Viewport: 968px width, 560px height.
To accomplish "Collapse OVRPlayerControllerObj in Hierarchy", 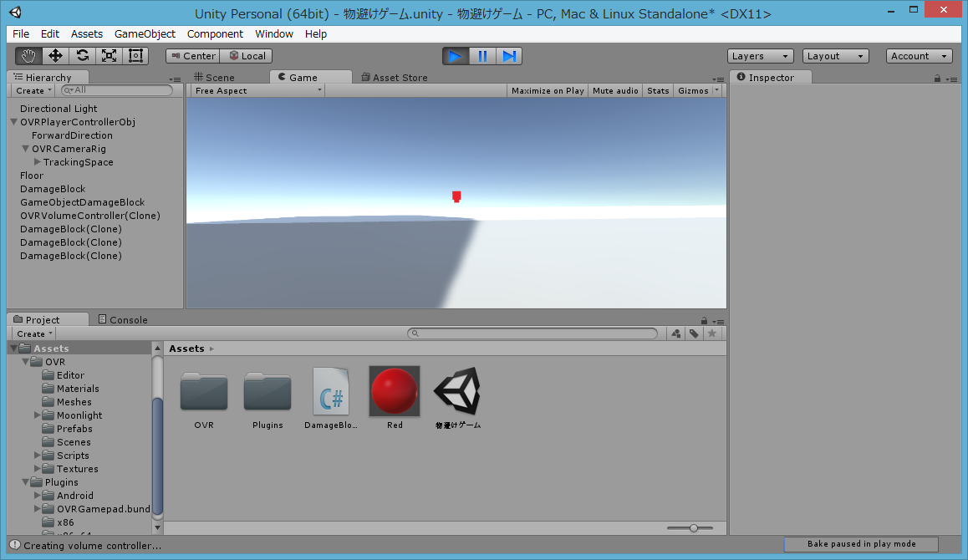I will tap(14, 122).
